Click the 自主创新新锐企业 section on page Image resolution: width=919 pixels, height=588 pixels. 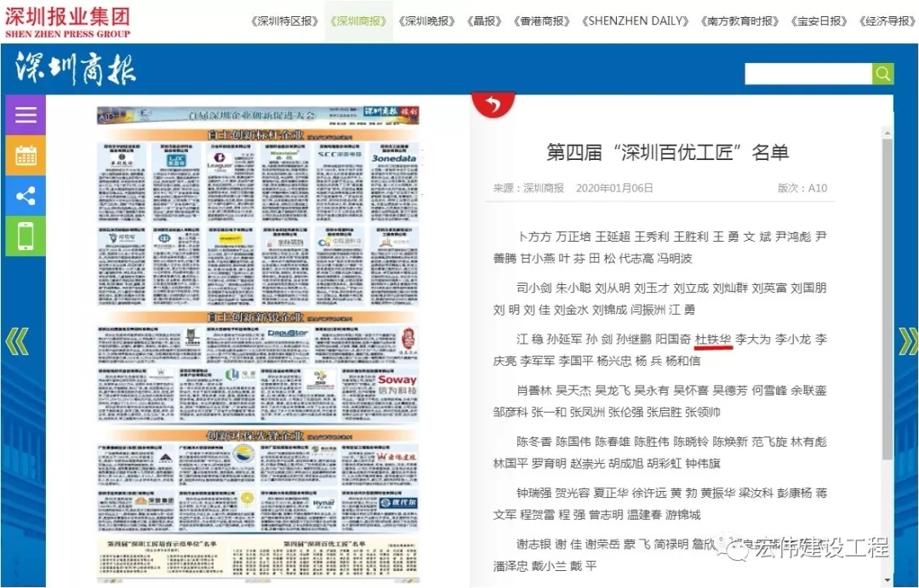pos(258,317)
